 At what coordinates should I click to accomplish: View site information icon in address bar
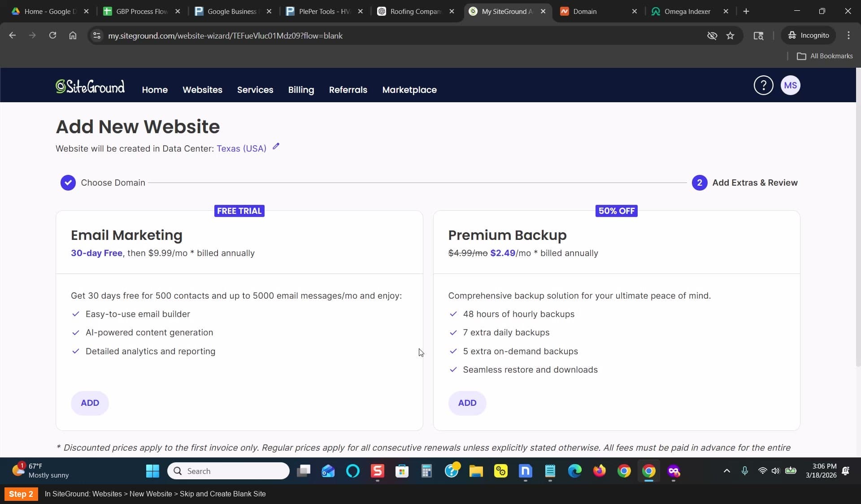97,35
